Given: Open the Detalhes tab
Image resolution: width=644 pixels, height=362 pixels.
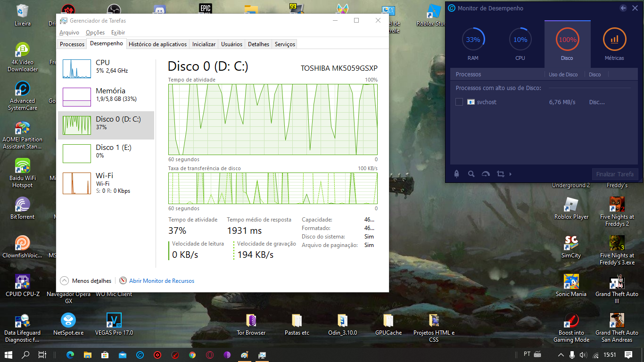Looking at the screenshot, I should pos(258,44).
